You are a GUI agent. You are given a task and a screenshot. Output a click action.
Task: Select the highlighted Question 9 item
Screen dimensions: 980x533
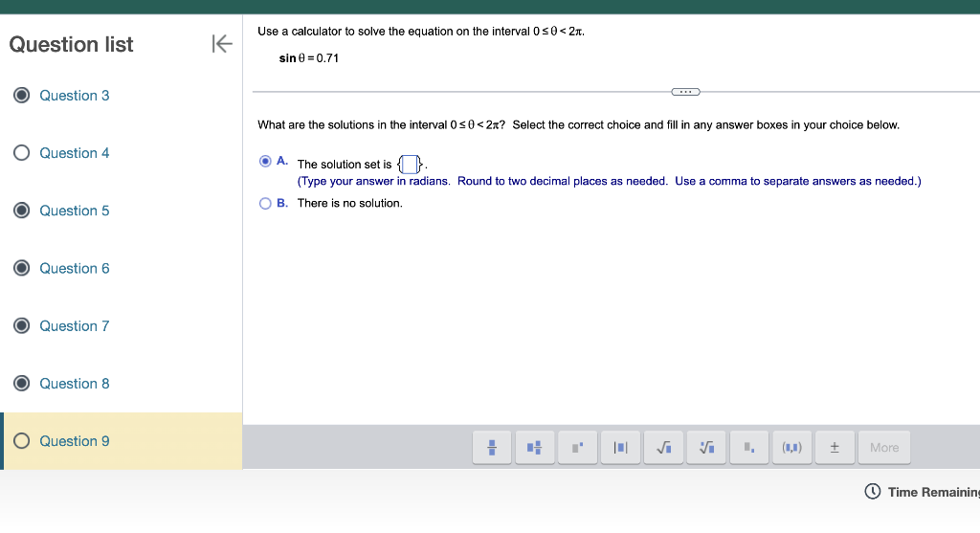point(122,441)
